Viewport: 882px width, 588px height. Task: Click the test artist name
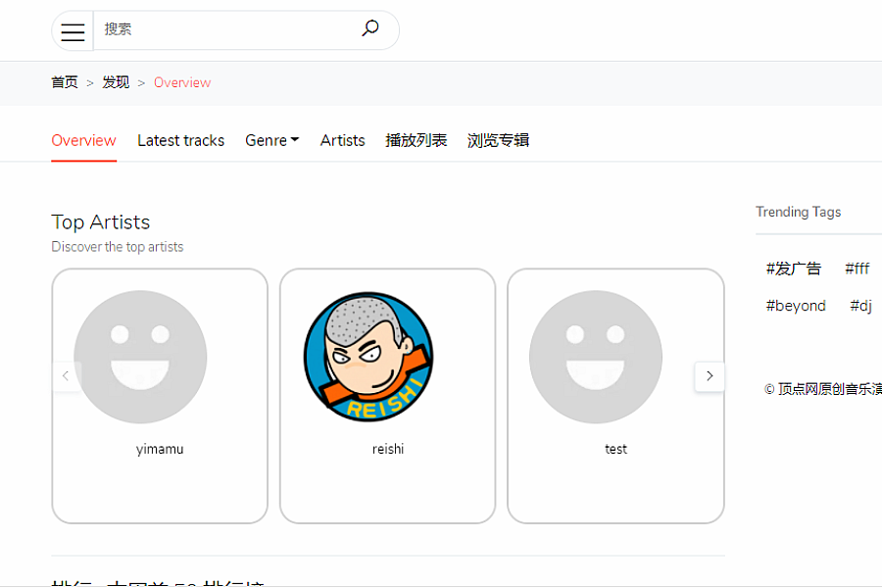(616, 449)
